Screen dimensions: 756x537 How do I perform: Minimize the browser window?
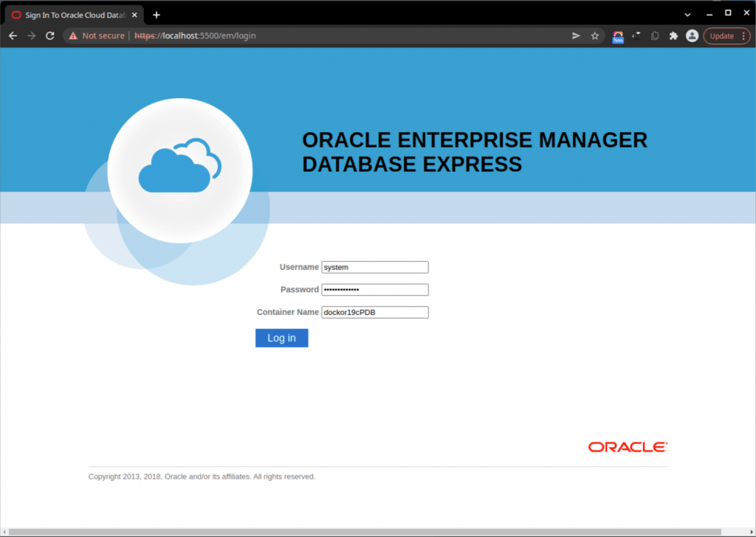click(x=709, y=14)
